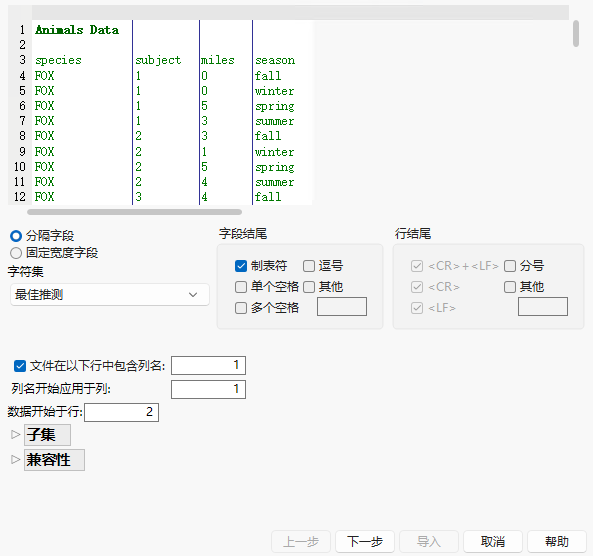
Task: Click 'FOX' in preview row 12
Action: click(x=44, y=197)
